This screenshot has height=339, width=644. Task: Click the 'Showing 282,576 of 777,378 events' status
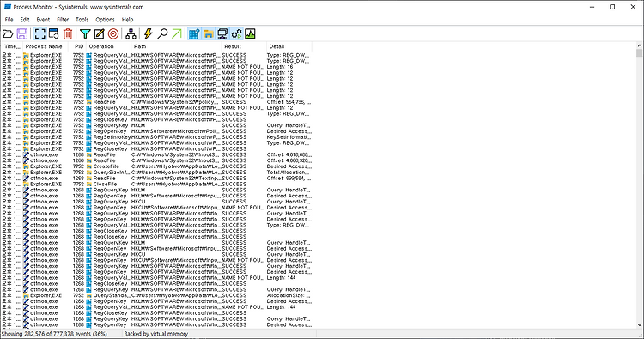click(x=54, y=334)
